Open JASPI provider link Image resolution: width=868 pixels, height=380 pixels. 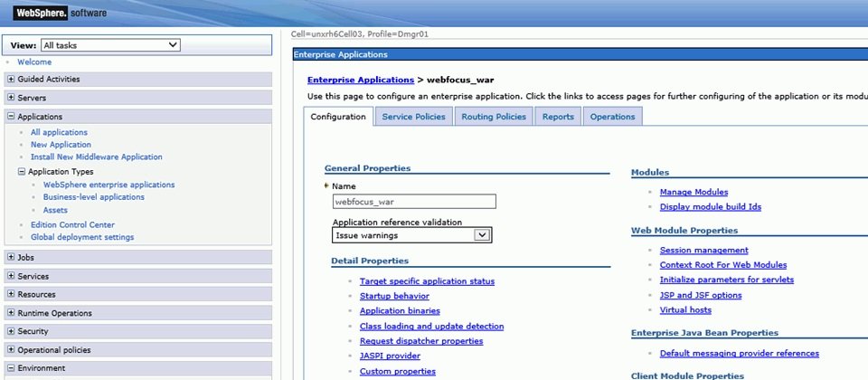(390, 356)
